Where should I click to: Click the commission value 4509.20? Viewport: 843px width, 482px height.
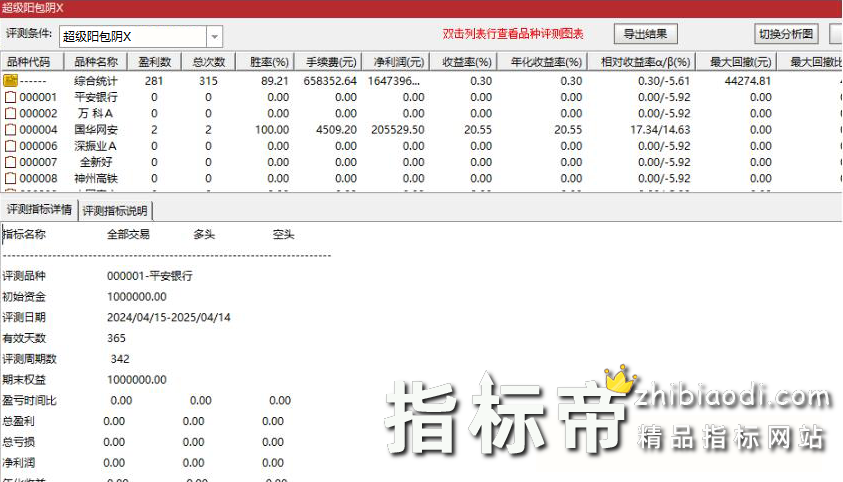[x=337, y=130]
